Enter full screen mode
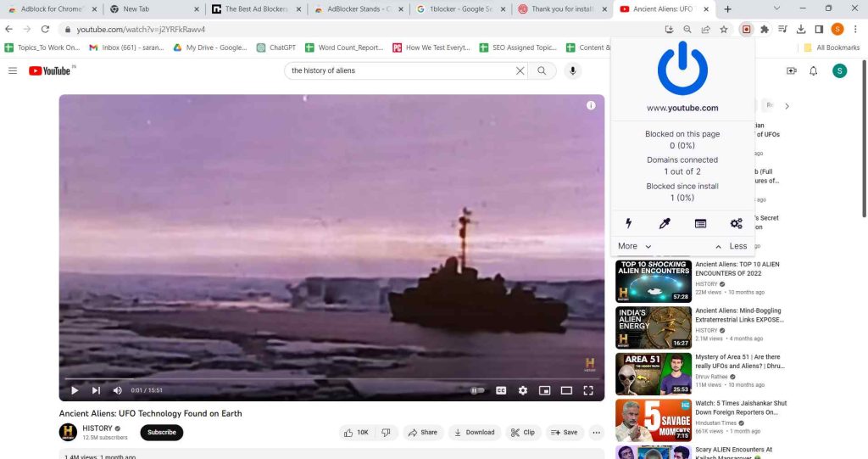The image size is (868, 459). point(588,390)
